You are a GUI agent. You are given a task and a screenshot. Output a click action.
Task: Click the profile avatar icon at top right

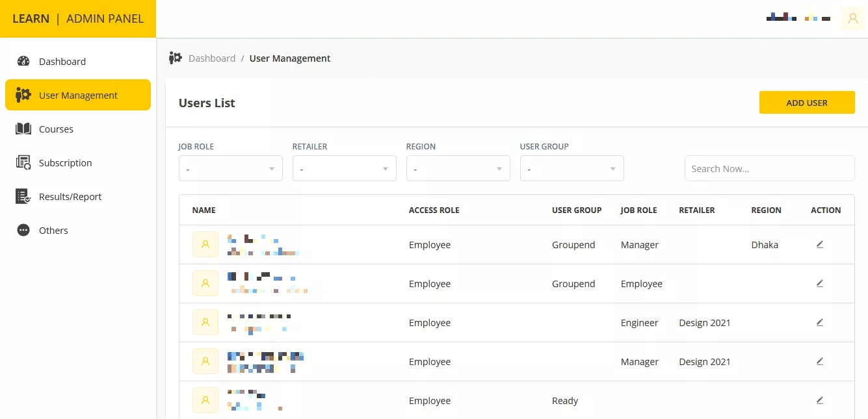(852, 19)
